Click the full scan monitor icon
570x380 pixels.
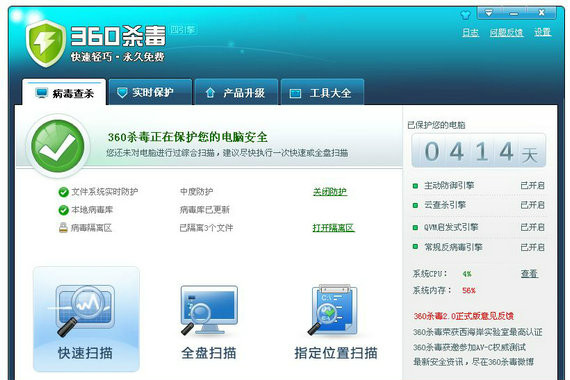[x=209, y=309]
